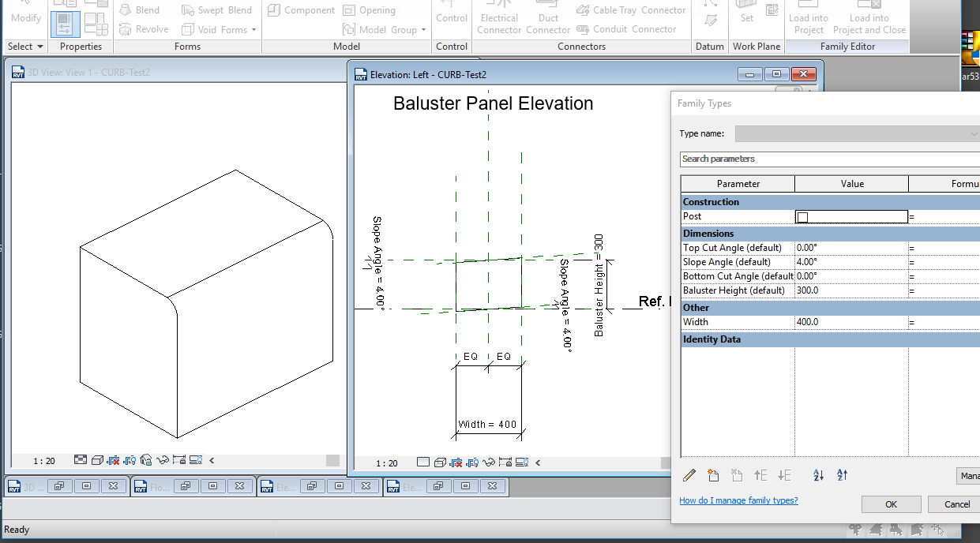Maximize the Elevation Left view window

776,74
